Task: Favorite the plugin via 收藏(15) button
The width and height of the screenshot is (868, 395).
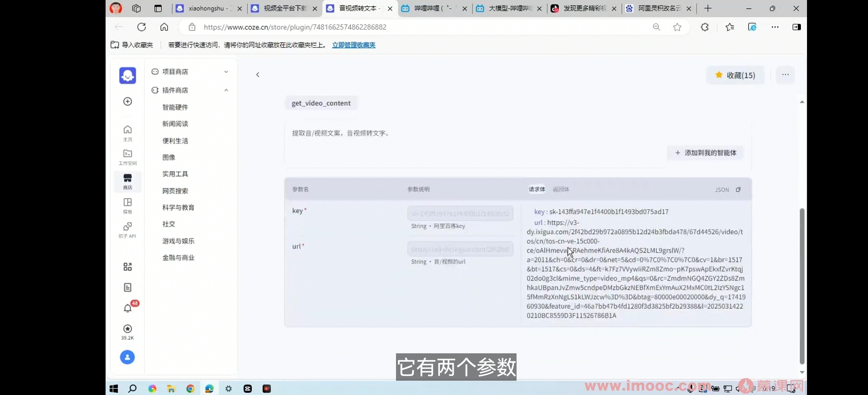Action: coord(735,75)
